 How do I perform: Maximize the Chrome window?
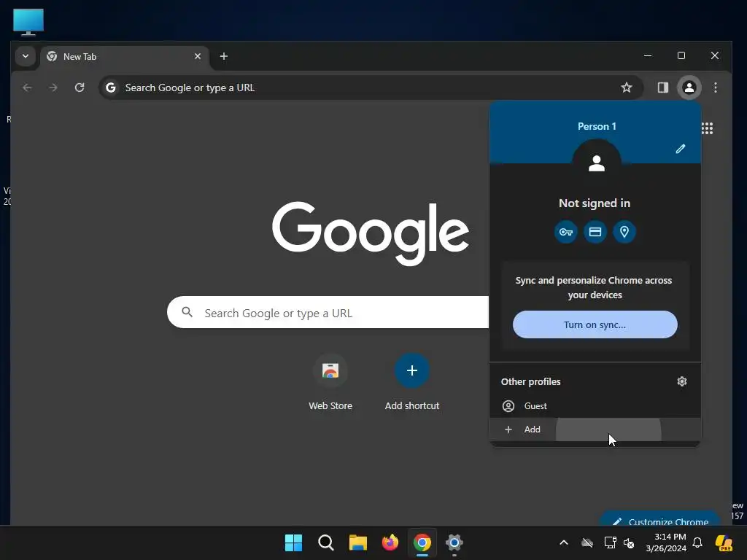[681, 55]
